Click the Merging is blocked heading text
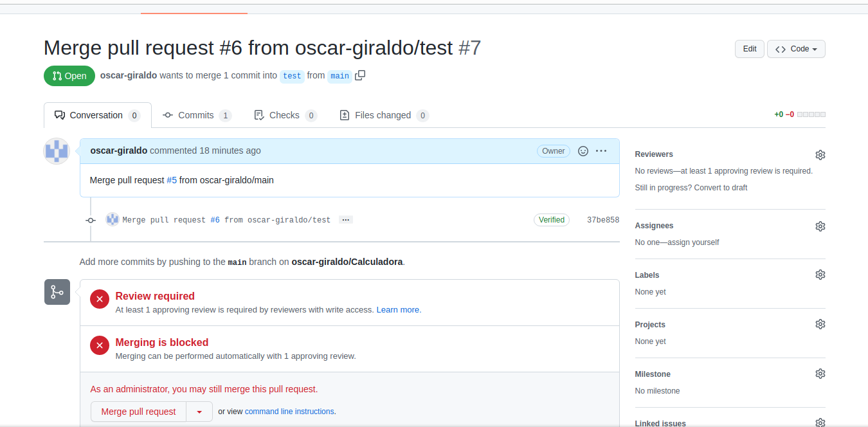 click(162, 343)
